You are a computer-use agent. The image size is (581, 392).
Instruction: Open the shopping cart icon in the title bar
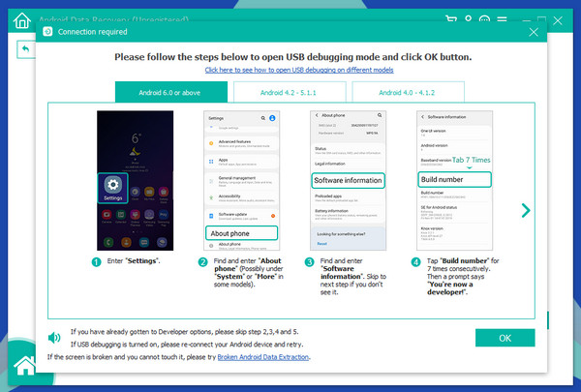451,18
